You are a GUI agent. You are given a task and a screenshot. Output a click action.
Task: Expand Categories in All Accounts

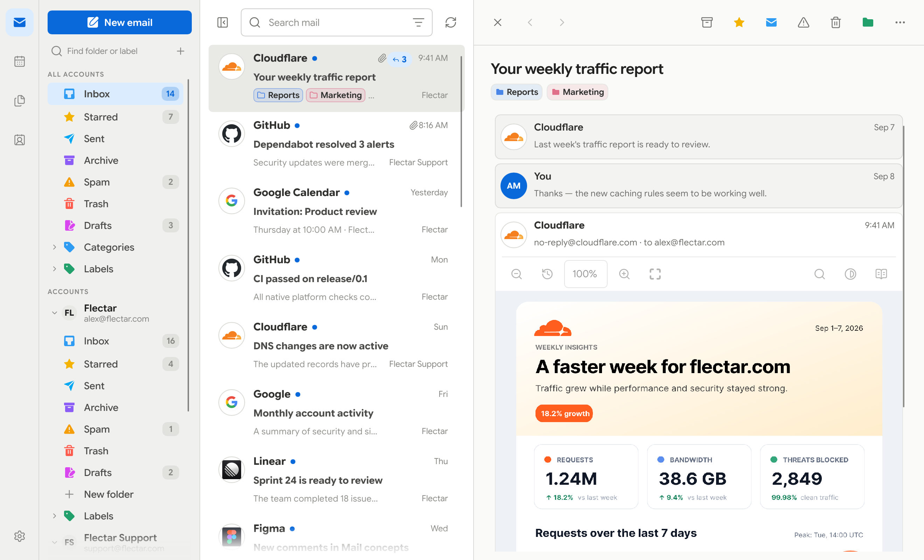pyautogui.click(x=54, y=247)
